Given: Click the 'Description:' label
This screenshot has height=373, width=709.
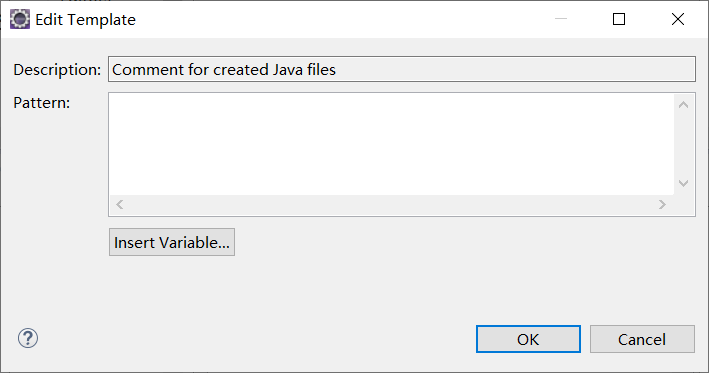Looking at the screenshot, I should [x=57, y=70].
